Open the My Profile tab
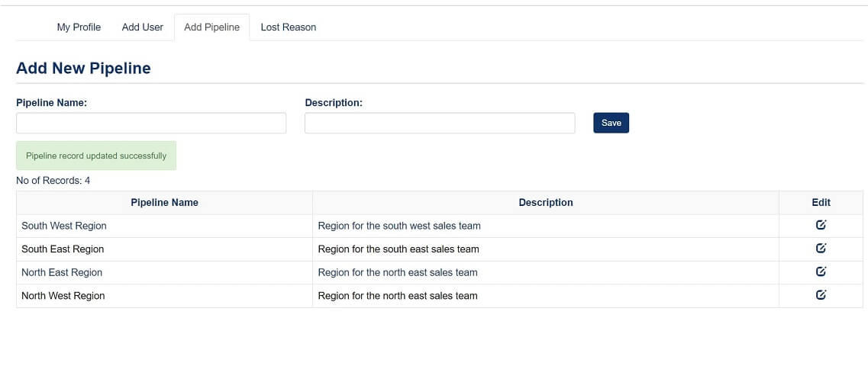 tap(79, 27)
